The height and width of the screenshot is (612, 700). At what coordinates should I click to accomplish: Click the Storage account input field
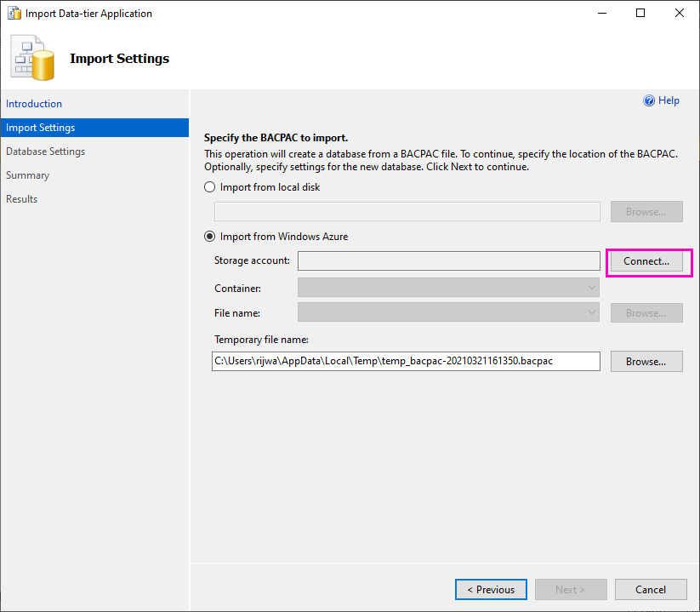point(448,260)
